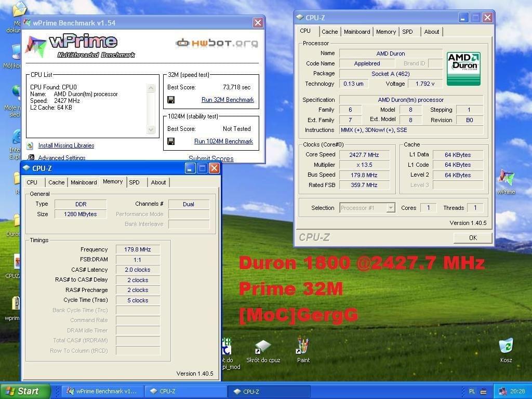Open the Processor #1 selection dropdown
This screenshot has width=532, height=399.
point(391,208)
